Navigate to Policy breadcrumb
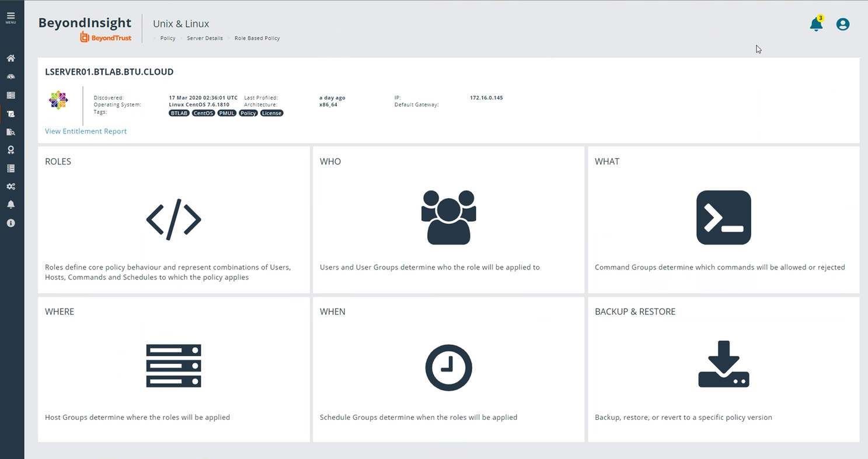This screenshot has width=868, height=459. pyautogui.click(x=168, y=38)
